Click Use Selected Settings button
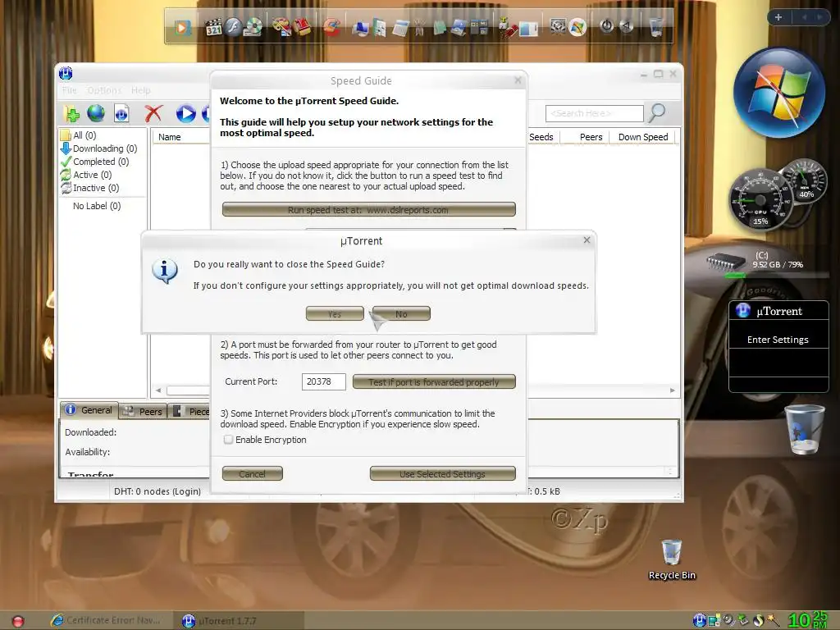This screenshot has height=630, width=840. point(442,473)
